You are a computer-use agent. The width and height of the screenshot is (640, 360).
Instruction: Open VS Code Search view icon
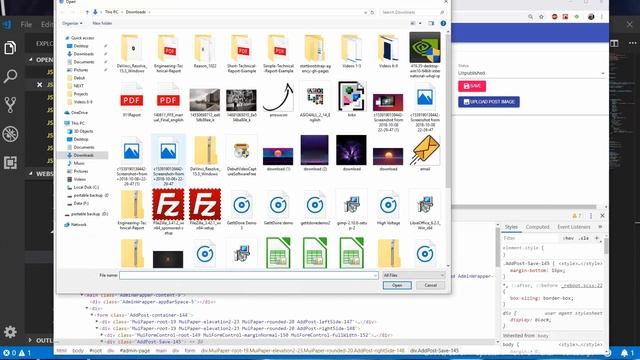coord(10,76)
